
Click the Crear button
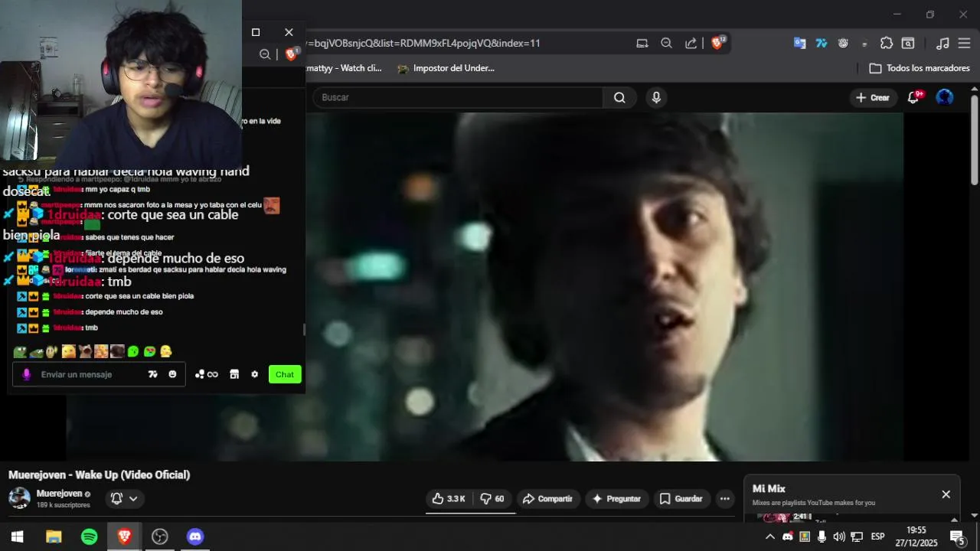(873, 97)
